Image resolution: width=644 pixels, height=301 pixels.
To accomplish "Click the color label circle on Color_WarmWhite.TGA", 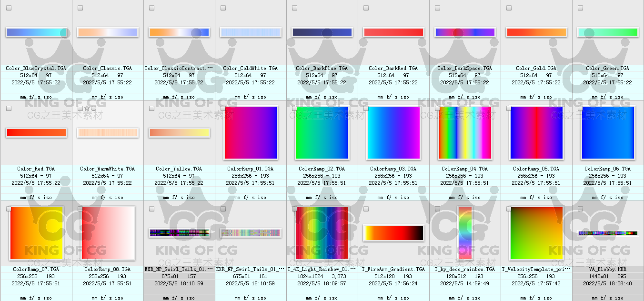I will pyautogui.click(x=93, y=108).
